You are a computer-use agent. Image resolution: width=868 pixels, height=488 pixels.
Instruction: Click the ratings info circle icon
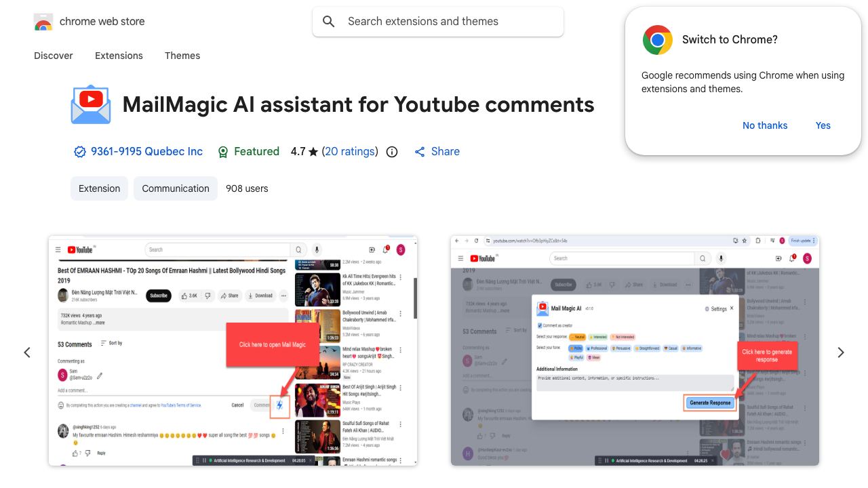point(392,152)
